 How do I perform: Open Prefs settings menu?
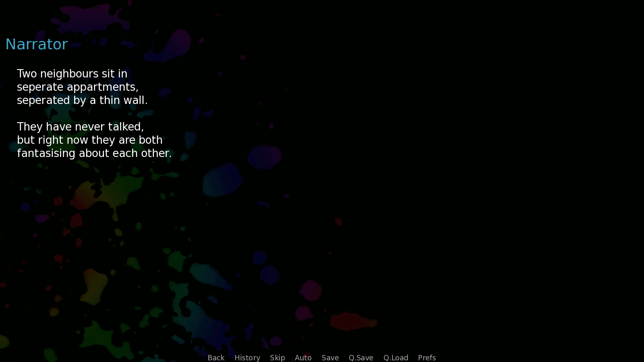(x=427, y=357)
